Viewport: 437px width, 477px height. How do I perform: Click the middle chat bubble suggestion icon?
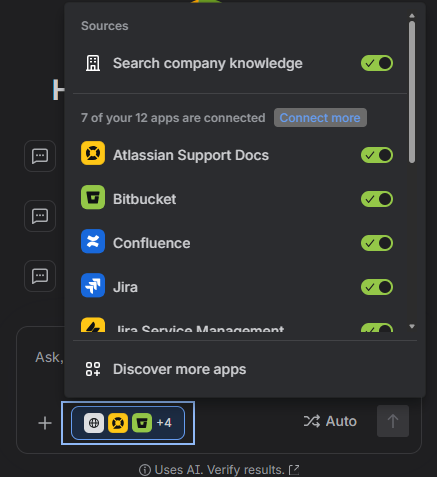click(x=40, y=216)
